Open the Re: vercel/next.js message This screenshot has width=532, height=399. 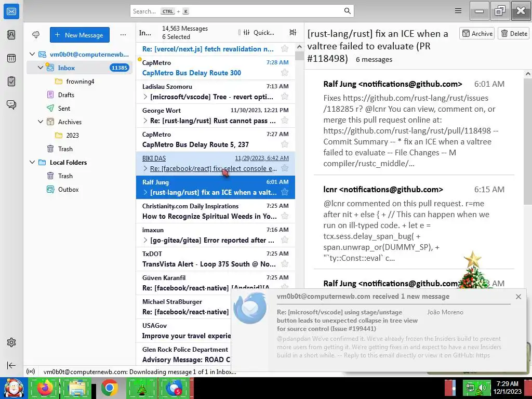216,48
